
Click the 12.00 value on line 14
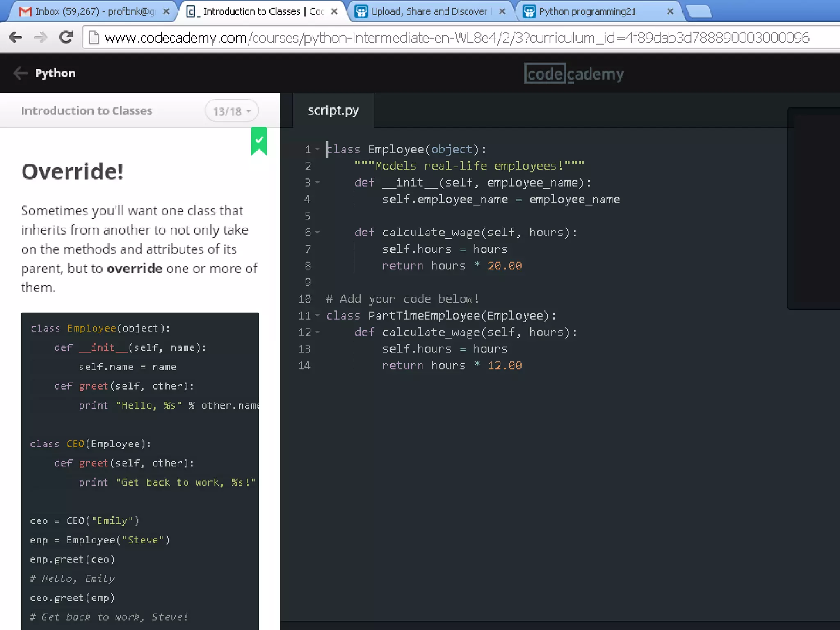505,365
